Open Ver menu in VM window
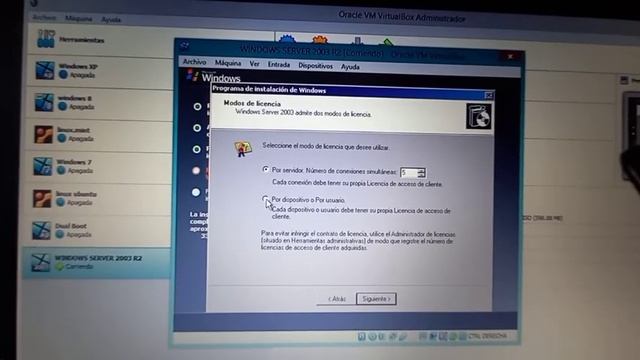This screenshot has width=640, height=360. tap(254, 64)
